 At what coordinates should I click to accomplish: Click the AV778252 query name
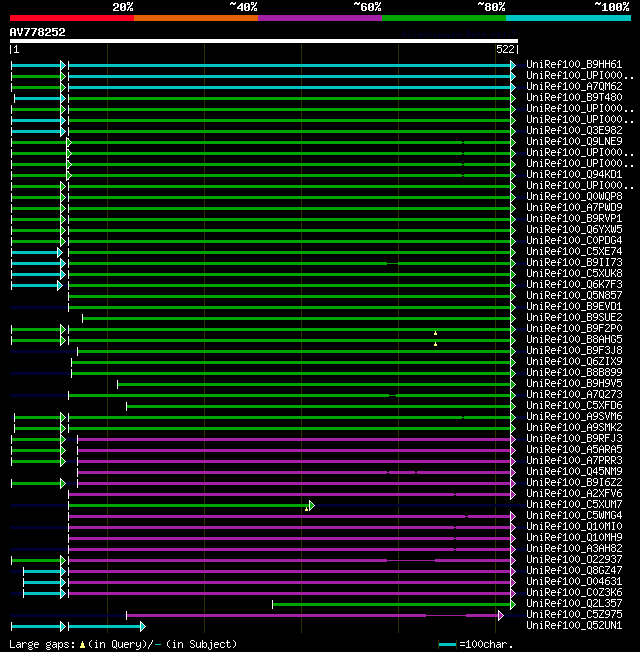point(37,32)
